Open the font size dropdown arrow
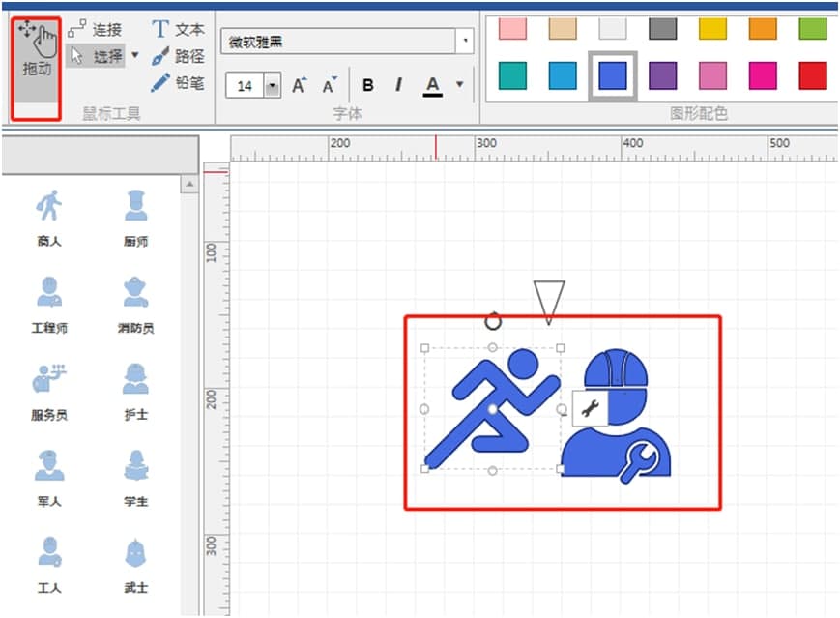Viewport: 840px width, 618px height. (273, 86)
